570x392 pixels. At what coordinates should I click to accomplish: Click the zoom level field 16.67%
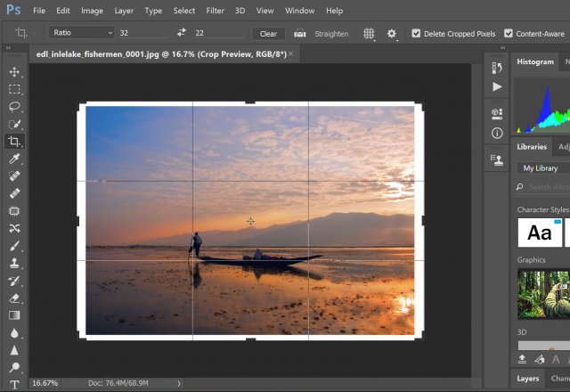[x=45, y=383]
